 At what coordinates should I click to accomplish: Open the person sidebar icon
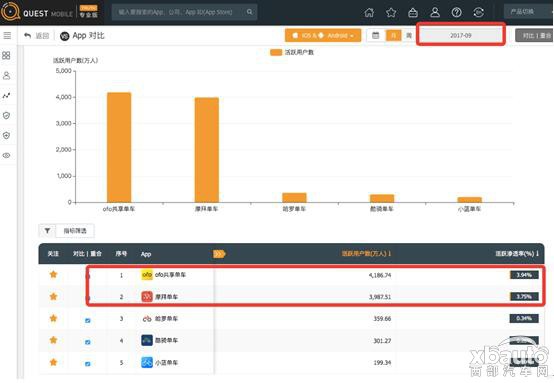6,76
